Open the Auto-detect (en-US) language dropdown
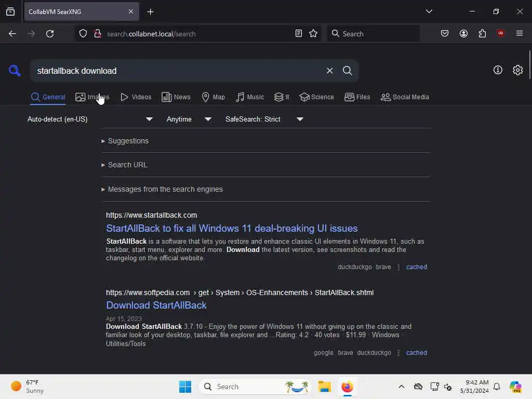The height and width of the screenshot is (399, 532). click(x=90, y=119)
